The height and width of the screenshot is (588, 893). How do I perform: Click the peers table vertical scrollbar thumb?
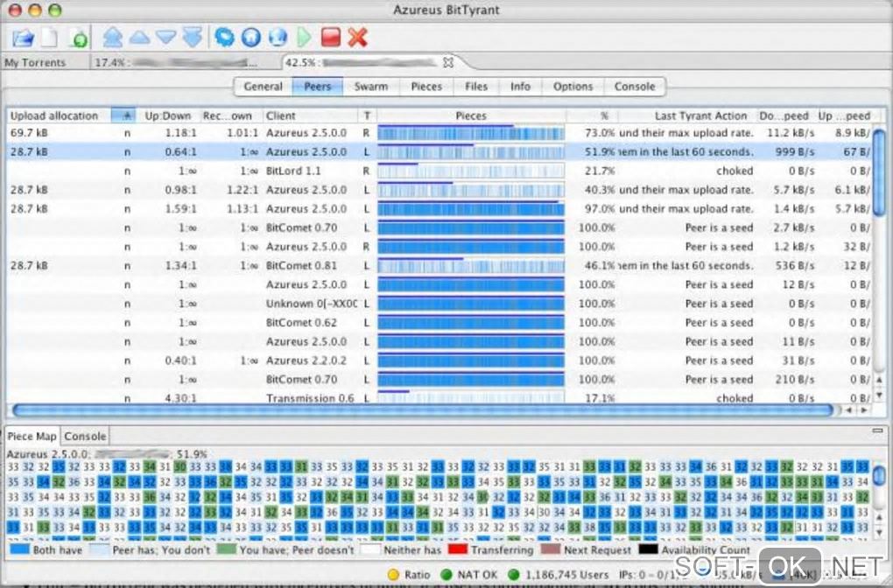tap(879, 173)
